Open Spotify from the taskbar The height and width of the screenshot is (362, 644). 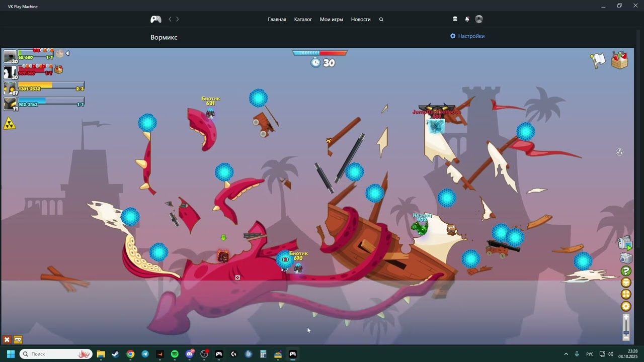click(175, 354)
